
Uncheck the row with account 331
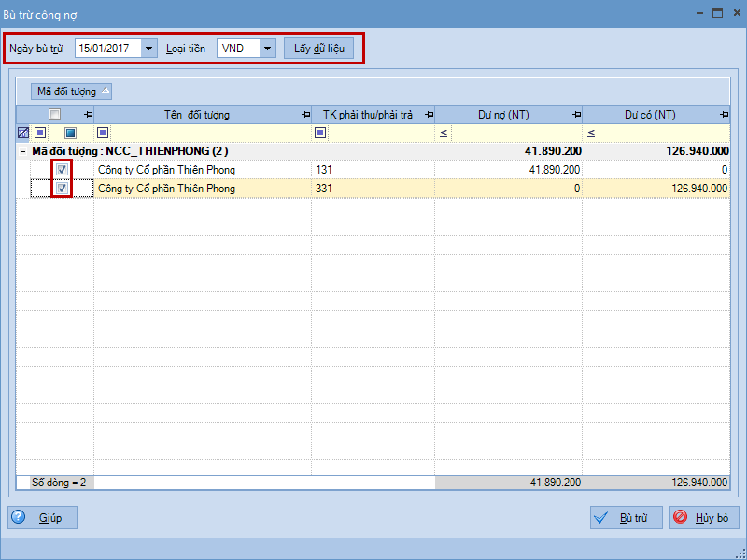pos(62,189)
